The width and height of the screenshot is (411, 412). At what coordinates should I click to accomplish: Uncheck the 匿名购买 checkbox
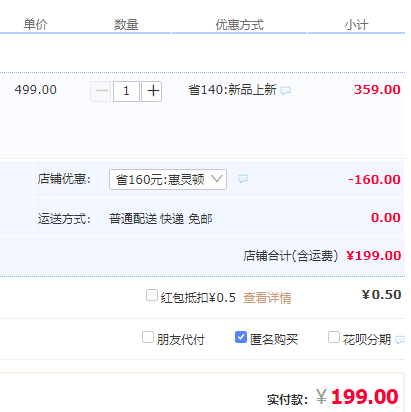point(241,337)
